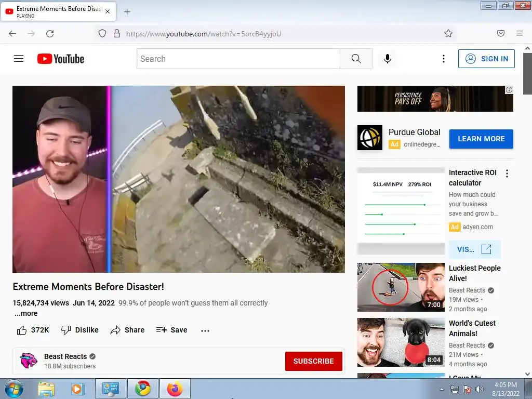Share the video
This screenshot has height=399, width=532.
[128, 330]
